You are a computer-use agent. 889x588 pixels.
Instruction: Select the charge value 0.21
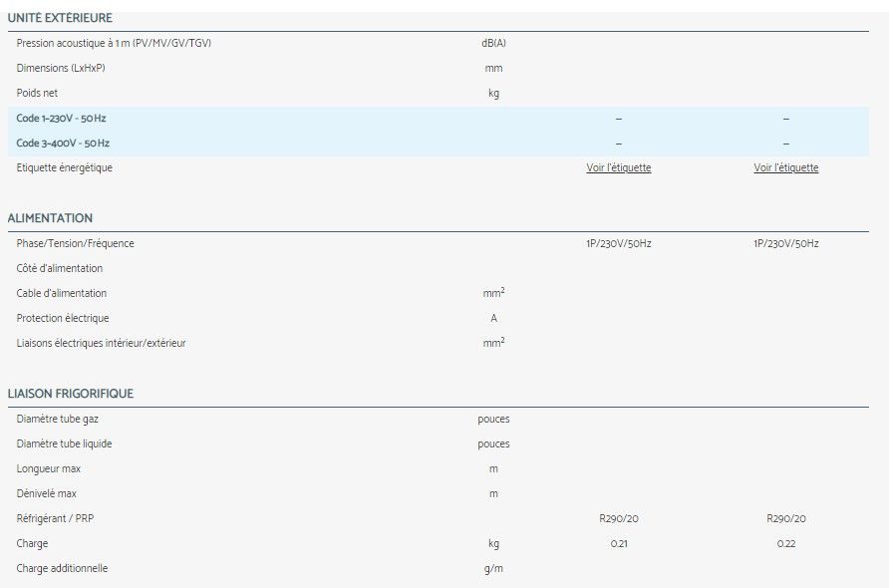tap(618, 544)
